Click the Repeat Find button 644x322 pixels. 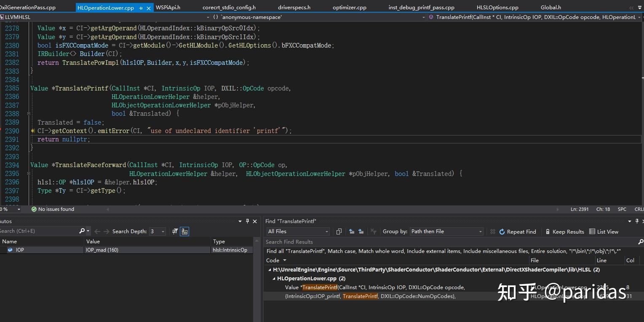click(x=518, y=232)
